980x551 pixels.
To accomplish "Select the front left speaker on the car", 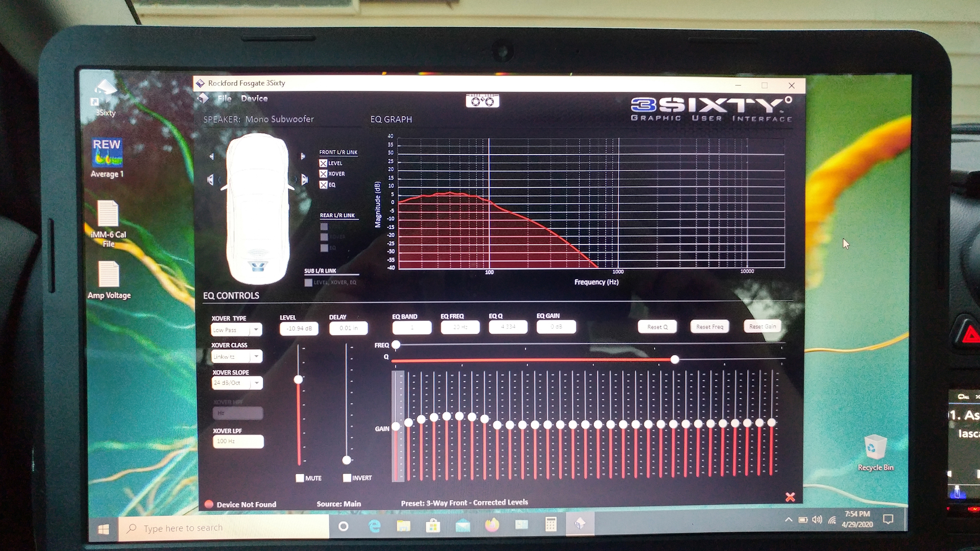I will [210, 180].
